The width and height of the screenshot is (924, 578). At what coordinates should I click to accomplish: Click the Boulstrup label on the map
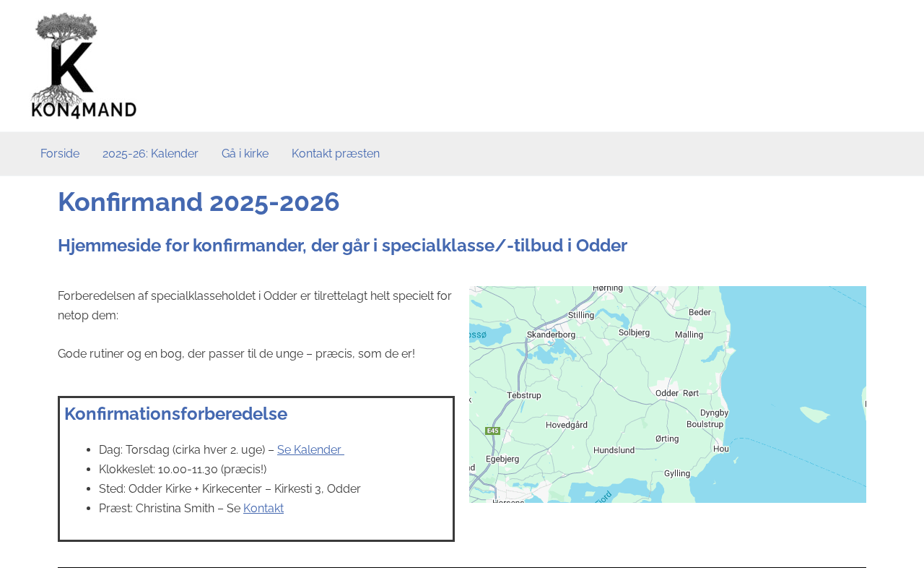click(705, 424)
